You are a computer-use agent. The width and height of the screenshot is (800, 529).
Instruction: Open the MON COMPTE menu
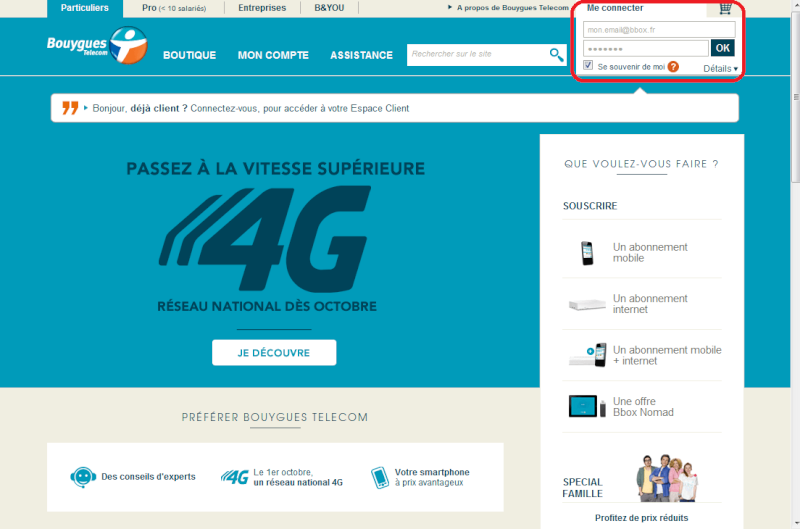pyautogui.click(x=273, y=55)
